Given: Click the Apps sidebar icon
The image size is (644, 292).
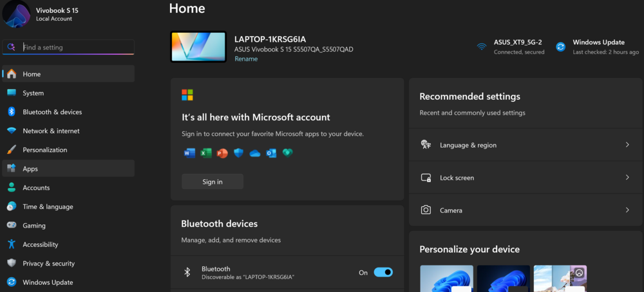Looking at the screenshot, I should click(x=12, y=169).
